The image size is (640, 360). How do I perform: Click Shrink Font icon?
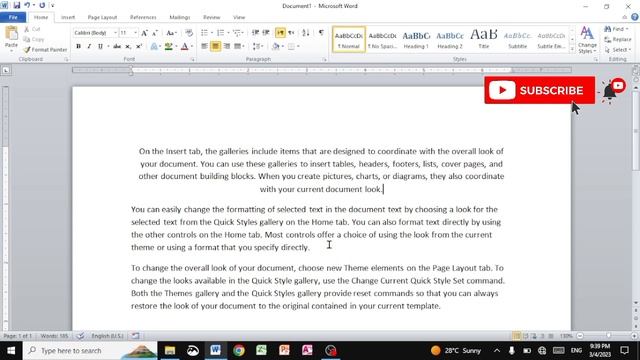pyautogui.click(x=155, y=33)
